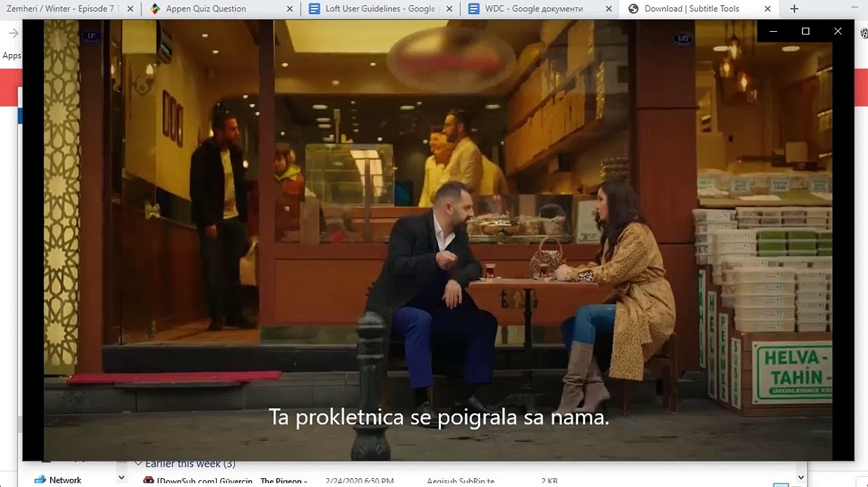This screenshot has width=868, height=487.
Task: Click the Loft User Guidelines document icon
Action: pyautogui.click(x=314, y=9)
